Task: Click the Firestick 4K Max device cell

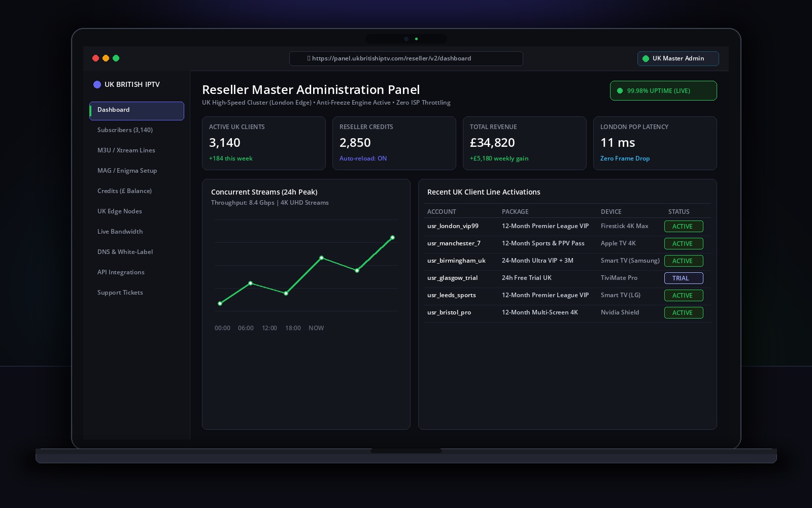Action: pyautogui.click(x=624, y=226)
